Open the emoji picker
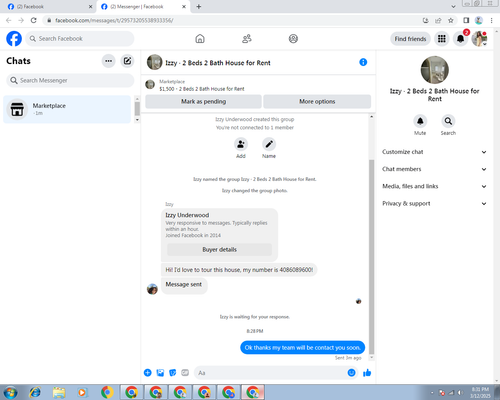The height and width of the screenshot is (400, 500). [351, 373]
